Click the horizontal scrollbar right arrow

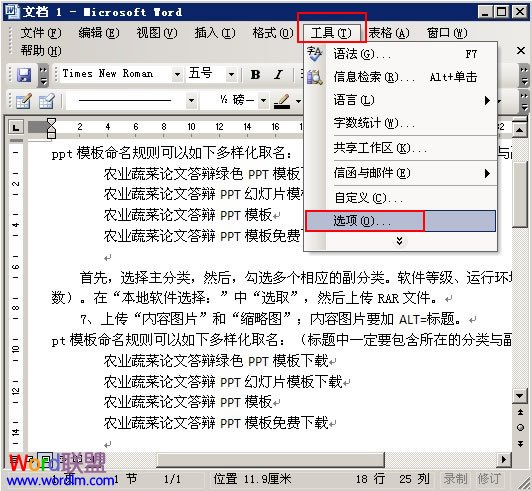(x=504, y=459)
